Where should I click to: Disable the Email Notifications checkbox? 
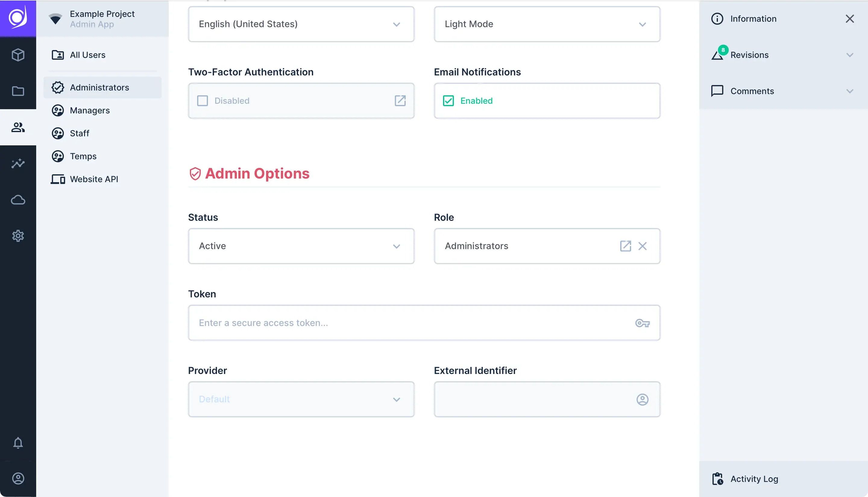pyautogui.click(x=448, y=101)
